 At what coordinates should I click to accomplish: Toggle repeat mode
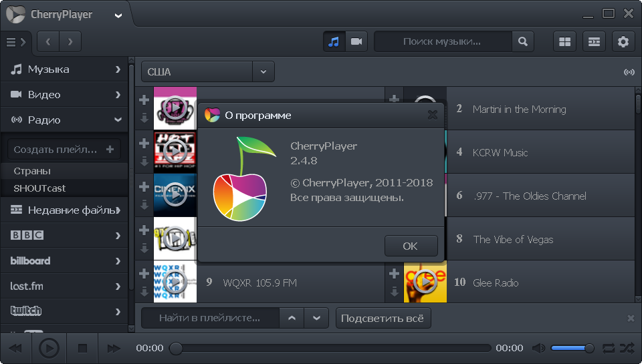[x=609, y=349]
